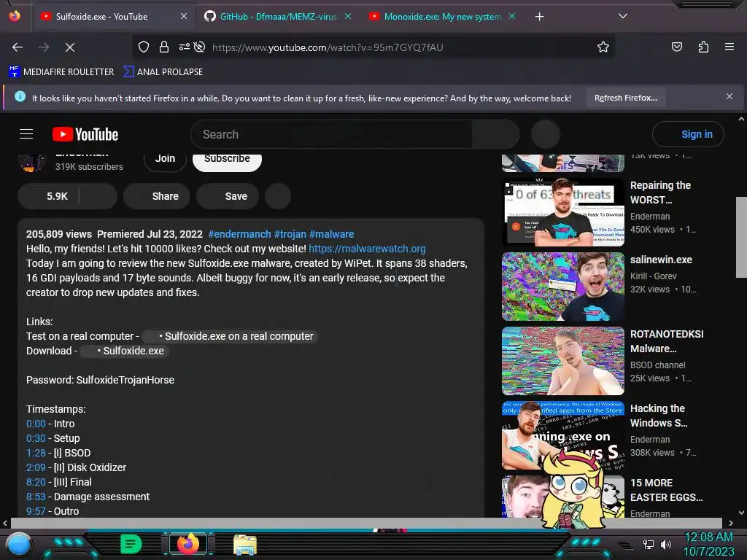Open File Explorer from the taskbar
The width and height of the screenshot is (747, 560).
click(245, 545)
